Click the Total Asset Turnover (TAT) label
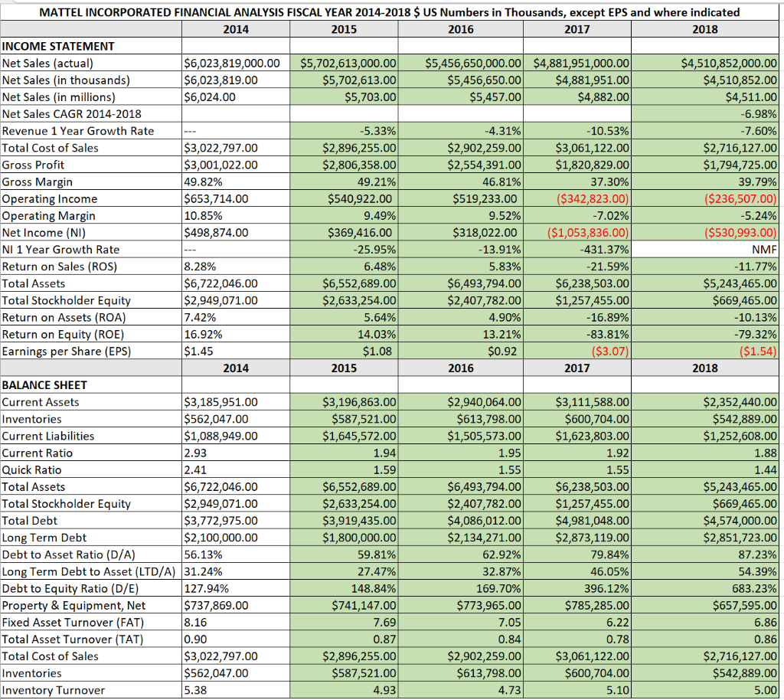Screen dimensions: 784x700 [73, 640]
